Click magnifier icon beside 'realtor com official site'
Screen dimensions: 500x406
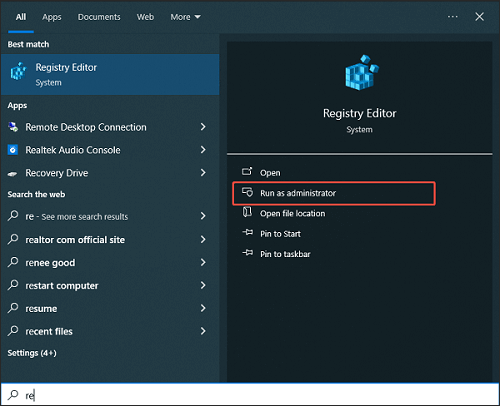[13, 239]
